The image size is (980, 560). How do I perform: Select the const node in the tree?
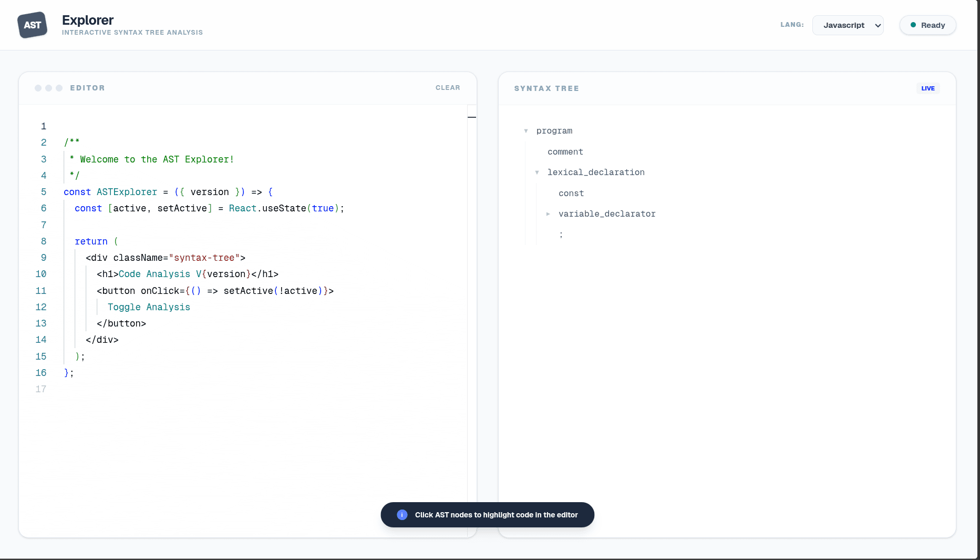click(x=571, y=194)
